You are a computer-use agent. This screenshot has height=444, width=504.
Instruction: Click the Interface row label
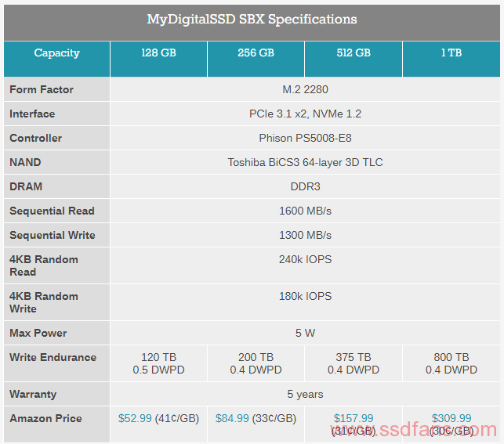pos(32,114)
